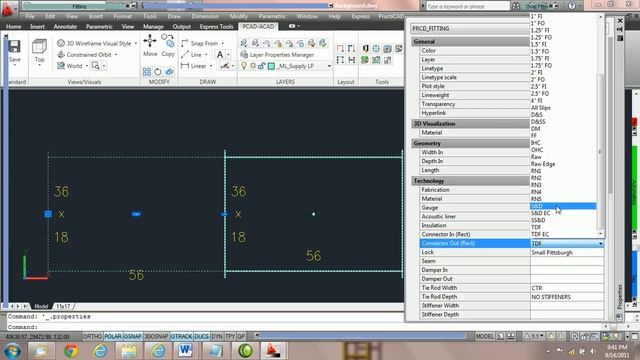Image resolution: width=640 pixels, height=360 pixels.
Task: Collapse the 3D Visualization section
Action: (470, 123)
